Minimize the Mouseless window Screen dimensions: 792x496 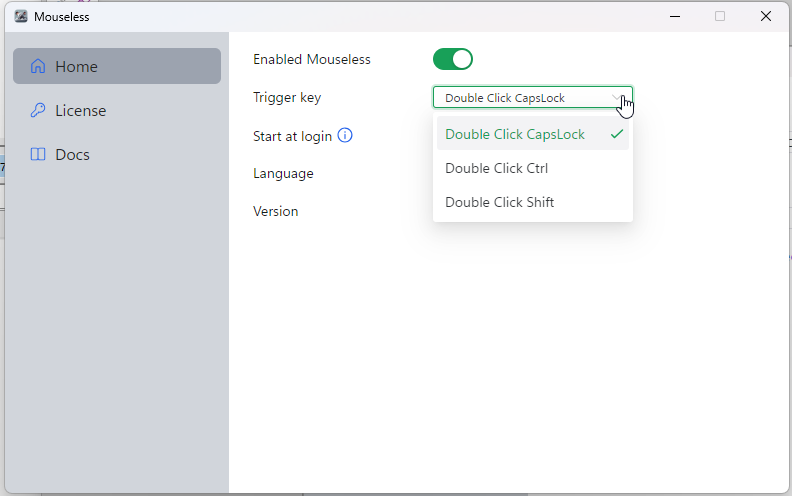point(675,16)
